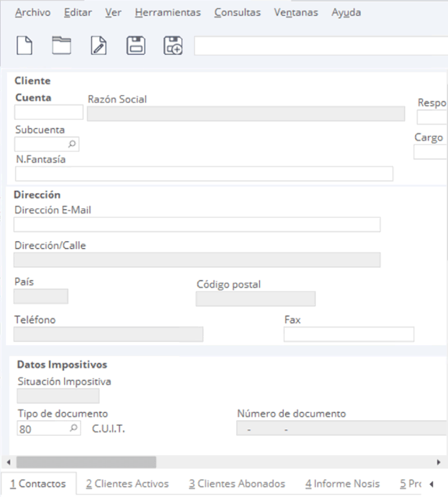The height and width of the screenshot is (497, 448).
Task: Click the Fax input field
Action: (x=349, y=334)
